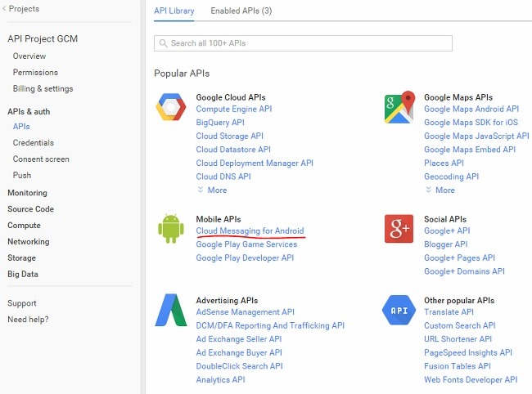Open Translate API link
This screenshot has width=532, height=394.
449,312
